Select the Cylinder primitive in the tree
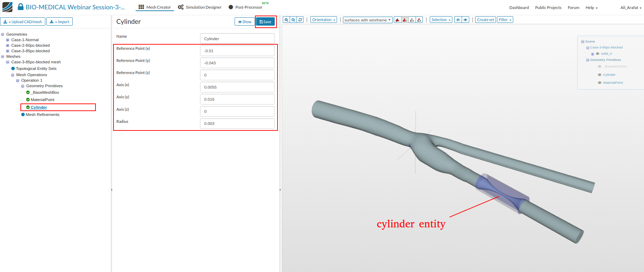This screenshot has height=272, width=644. coord(39,107)
